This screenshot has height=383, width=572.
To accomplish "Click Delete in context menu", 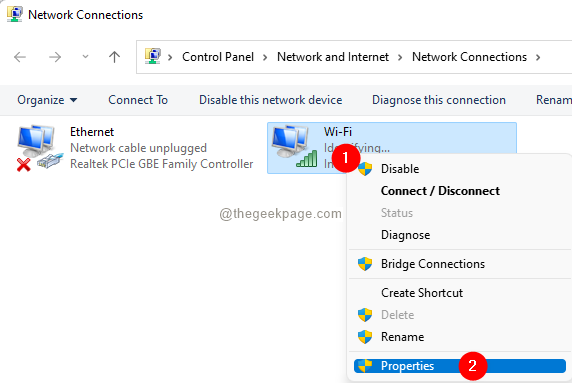I will 459,315.
